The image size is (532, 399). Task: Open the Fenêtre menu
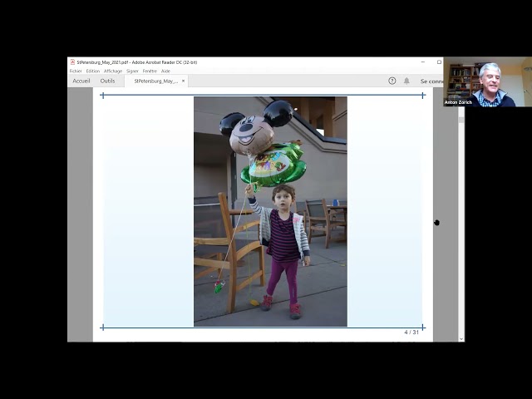coord(150,71)
